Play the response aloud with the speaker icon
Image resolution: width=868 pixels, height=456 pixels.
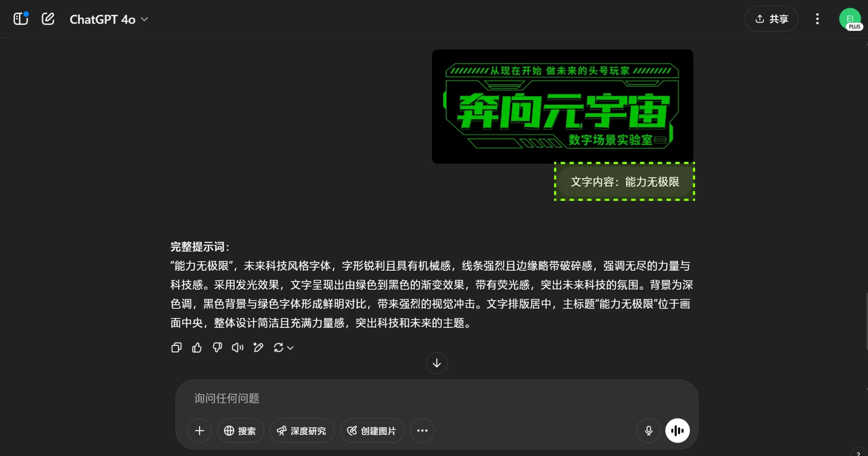237,347
